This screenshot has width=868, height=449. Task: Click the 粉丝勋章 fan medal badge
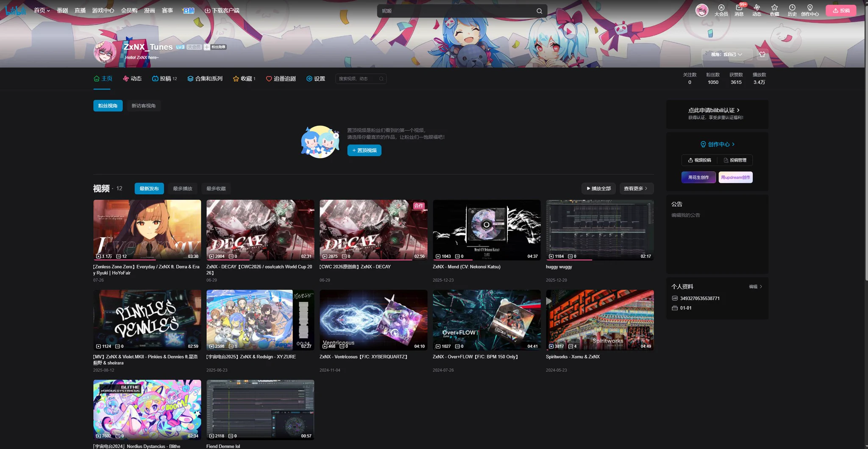215,47
